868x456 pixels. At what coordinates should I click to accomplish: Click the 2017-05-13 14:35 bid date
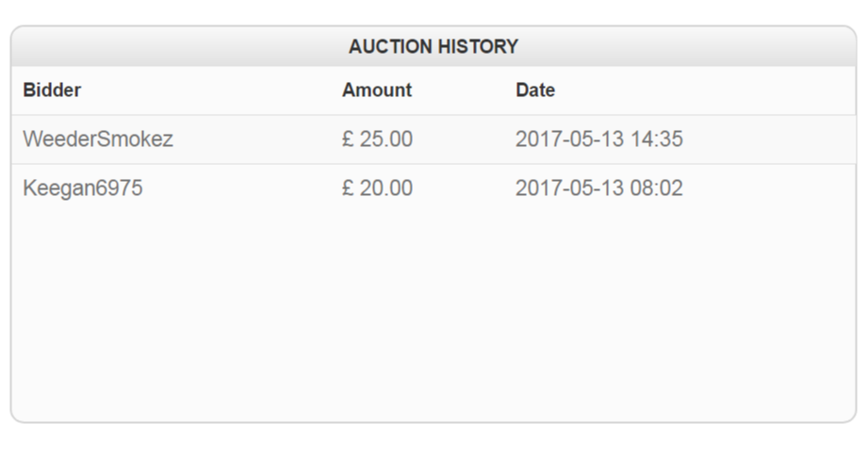click(598, 139)
